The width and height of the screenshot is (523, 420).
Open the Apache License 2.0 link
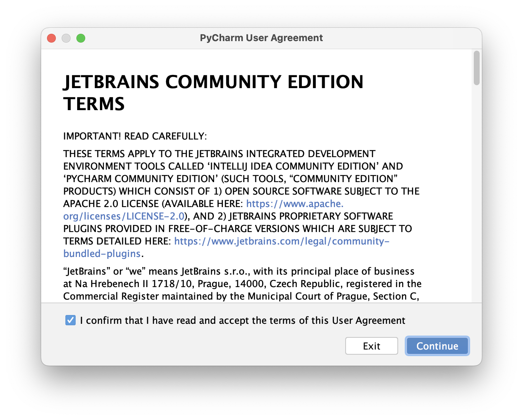[x=295, y=204]
